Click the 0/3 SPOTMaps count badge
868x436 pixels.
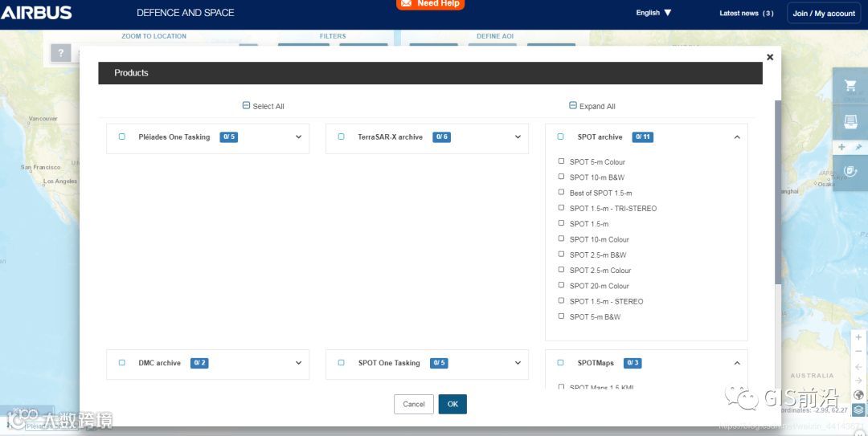coord(633,363)
